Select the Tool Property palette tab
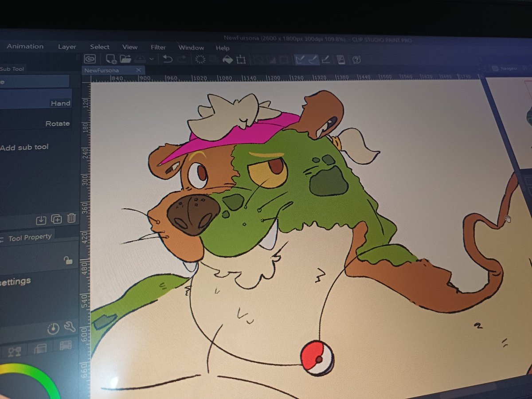The image size is (532, 399). coord(28,238)
